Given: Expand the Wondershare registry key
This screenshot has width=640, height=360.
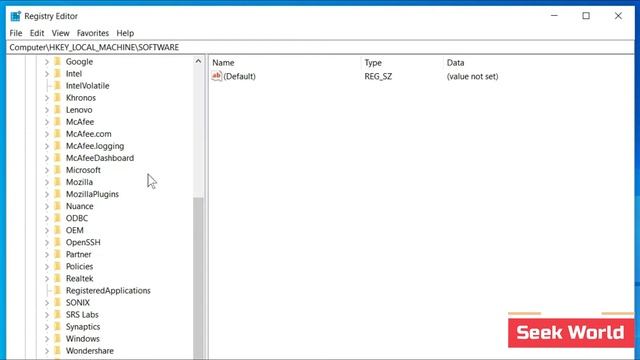Looking at the screenshot, I should (47, 351).
